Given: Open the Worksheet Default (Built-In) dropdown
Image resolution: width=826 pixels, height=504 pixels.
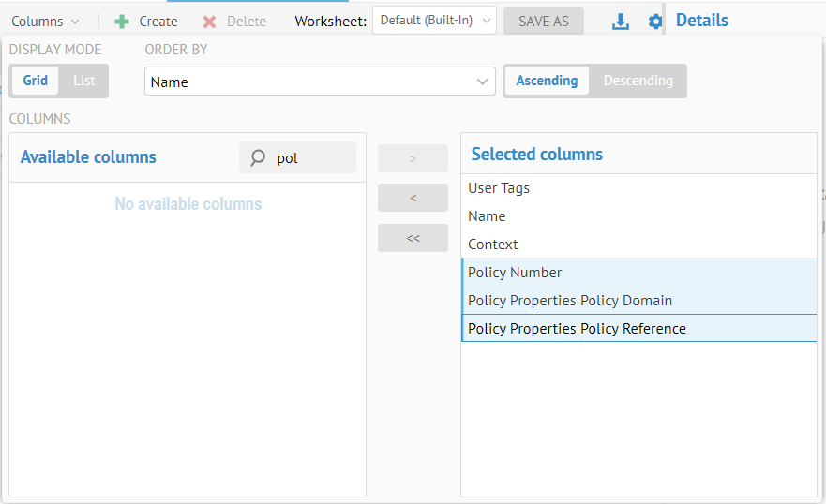Looking at the screenshot, I should [x=434, y=21].
